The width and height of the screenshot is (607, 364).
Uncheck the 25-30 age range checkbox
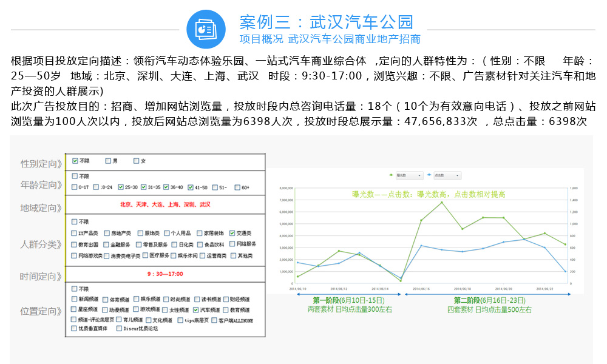click(121, 187)
